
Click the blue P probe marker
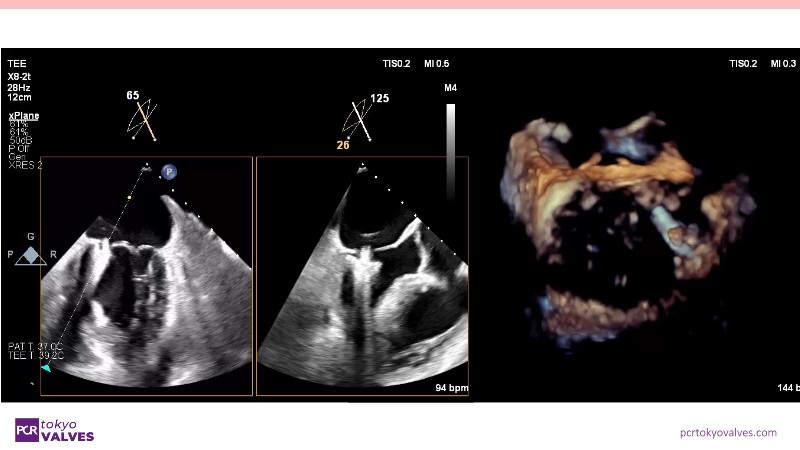170,172
